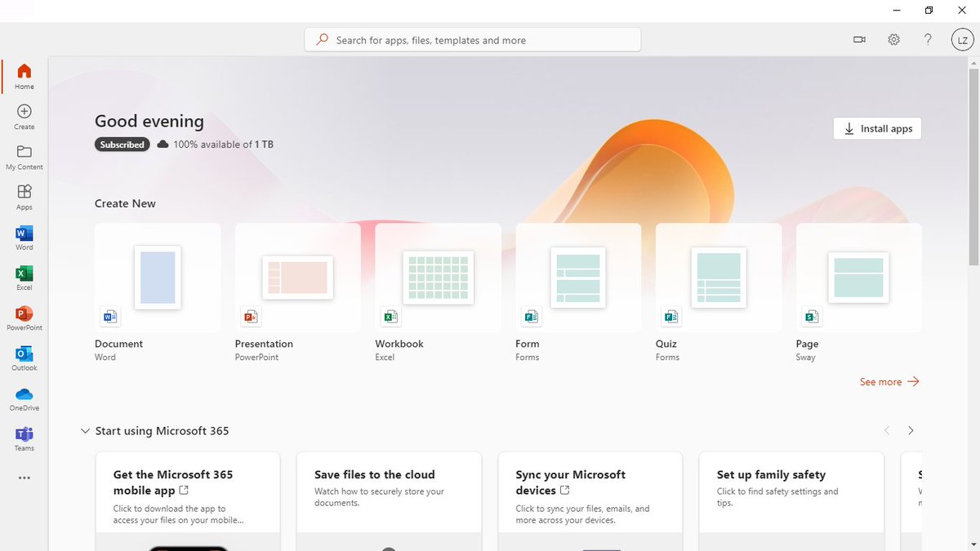Image resolution: width=980 pixels, height=551 pixels.
Task: Open settings gear icon
Action: tap(893, 39)
